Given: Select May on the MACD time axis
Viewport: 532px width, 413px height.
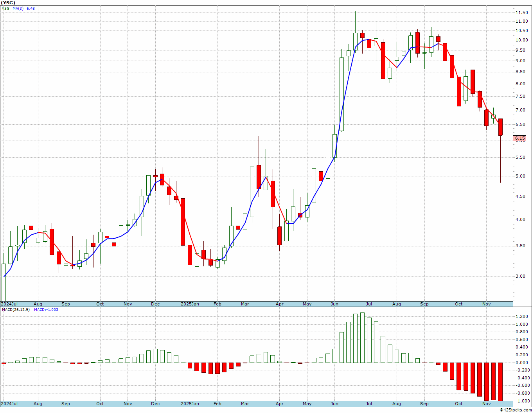Looking at the screenshot, I should pos(307,404).
